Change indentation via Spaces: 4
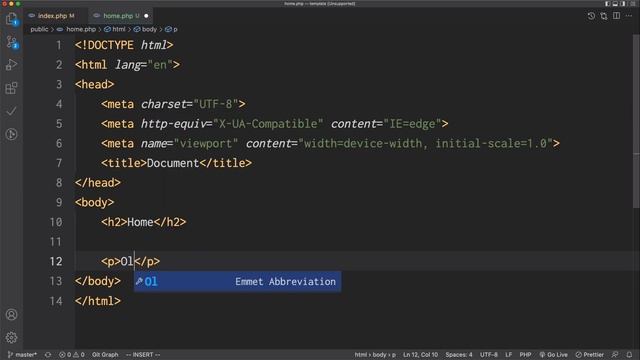 click(459, 355)
